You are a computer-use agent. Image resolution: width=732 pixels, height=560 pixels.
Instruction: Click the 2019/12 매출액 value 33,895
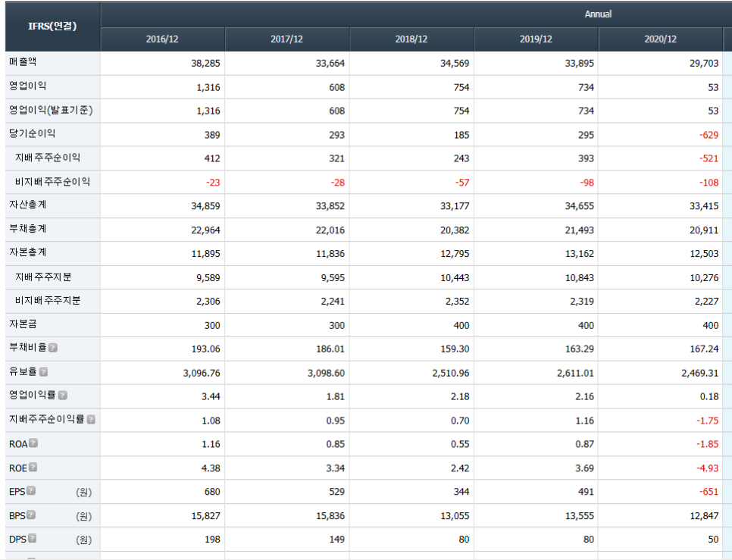pyautogui.click(x=580, y=64)
